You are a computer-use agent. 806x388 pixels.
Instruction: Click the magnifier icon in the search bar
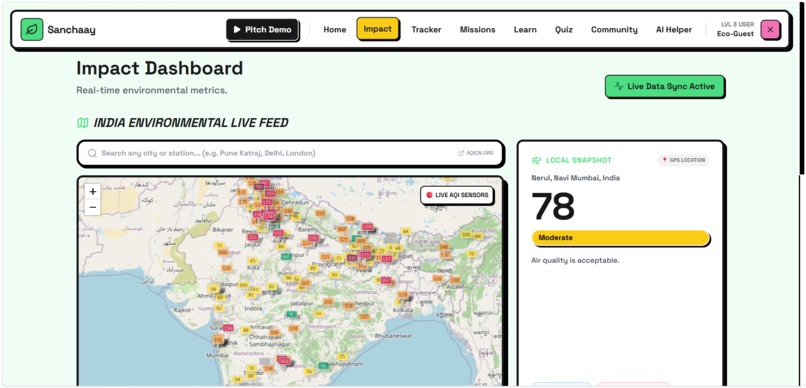(92, 153)
